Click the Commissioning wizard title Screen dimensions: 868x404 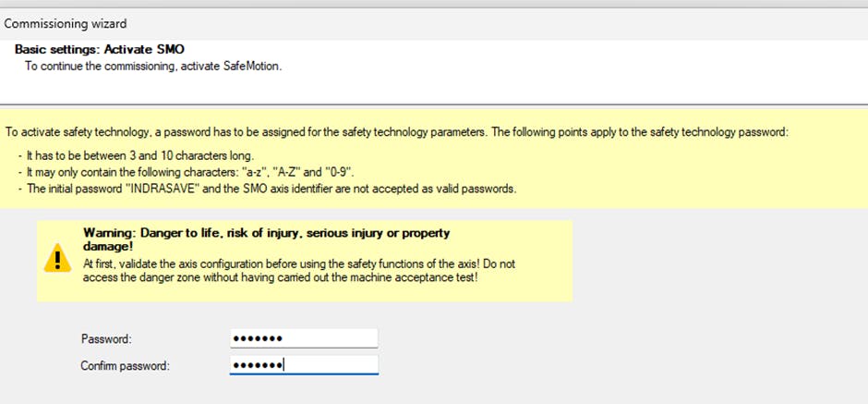66,23
